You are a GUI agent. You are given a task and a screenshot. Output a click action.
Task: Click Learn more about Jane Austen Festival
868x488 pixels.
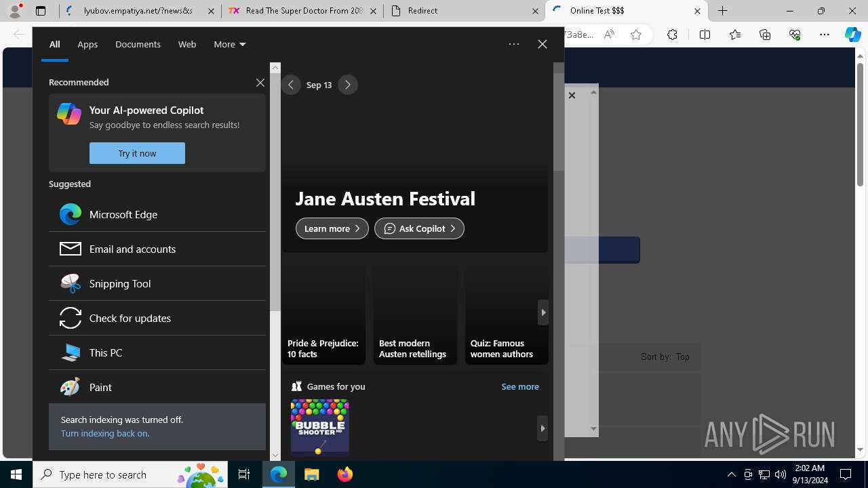pos(332,228)
